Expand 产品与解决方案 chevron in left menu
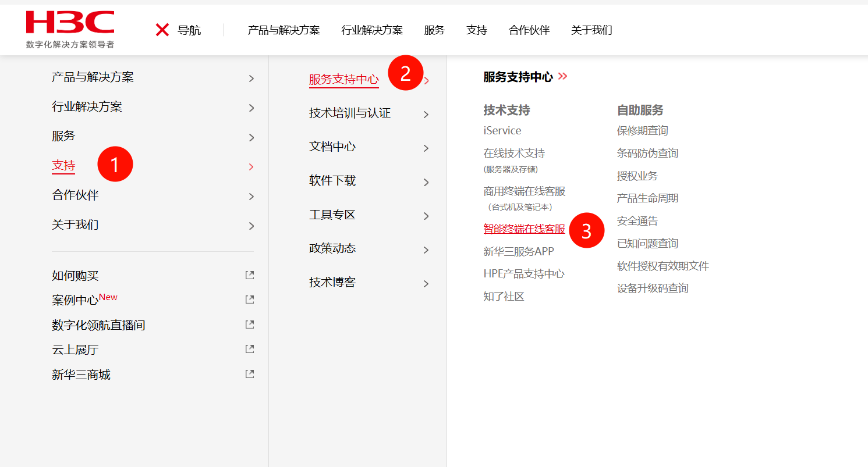Viewport: 868px width, 467px height. pos(251,79)
